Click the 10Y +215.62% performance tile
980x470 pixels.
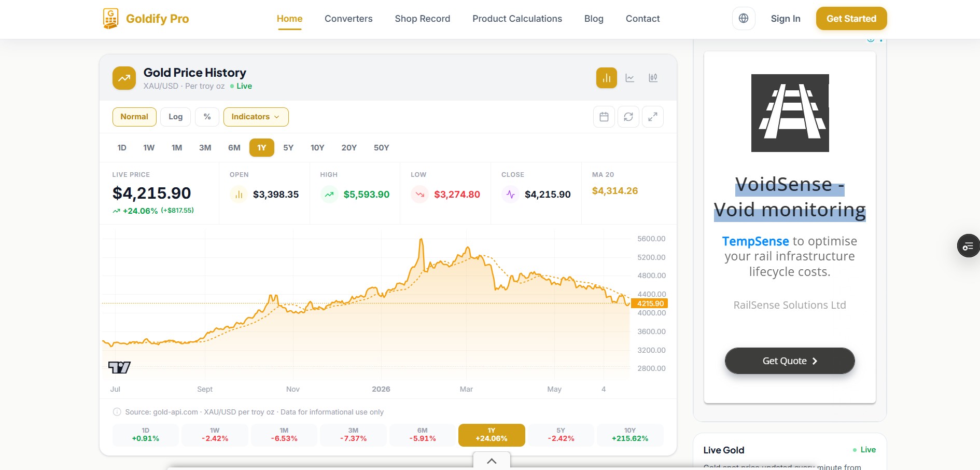pyautogui.click(x=630, y=435)
